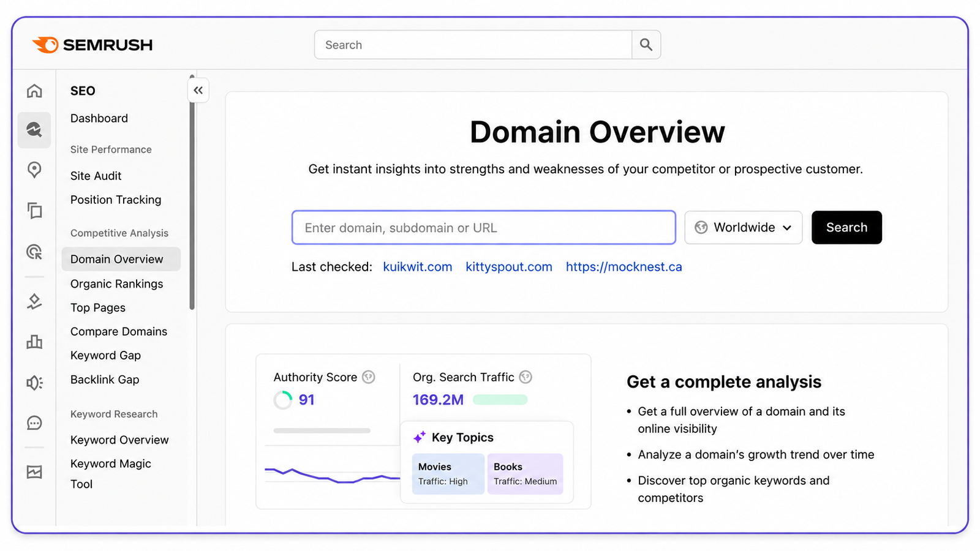Click the Keyword Research section label
Screen dimensions: 980x551
[x=114, y=414]
